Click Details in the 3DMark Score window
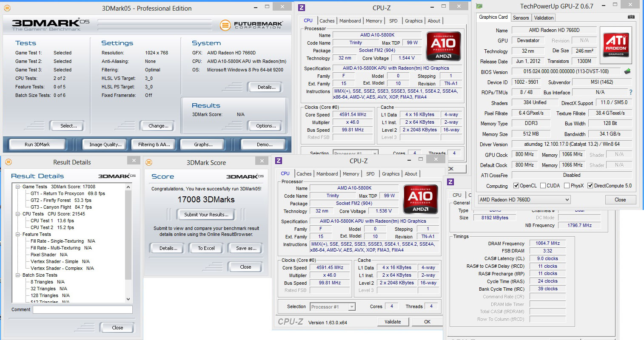Image resolution: width=644 pixels, height=340 pixels. coord(168,248)
